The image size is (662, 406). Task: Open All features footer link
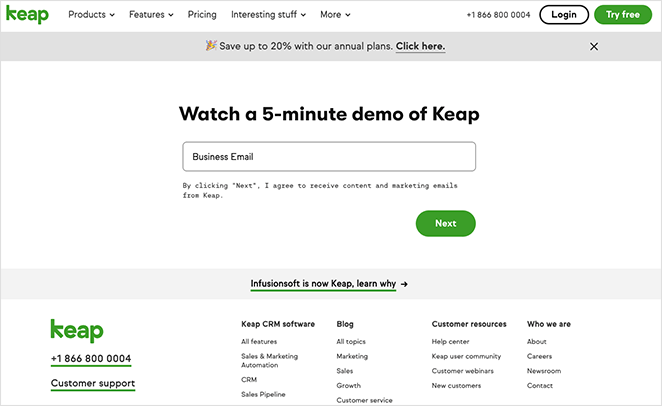tap(259, 341)
